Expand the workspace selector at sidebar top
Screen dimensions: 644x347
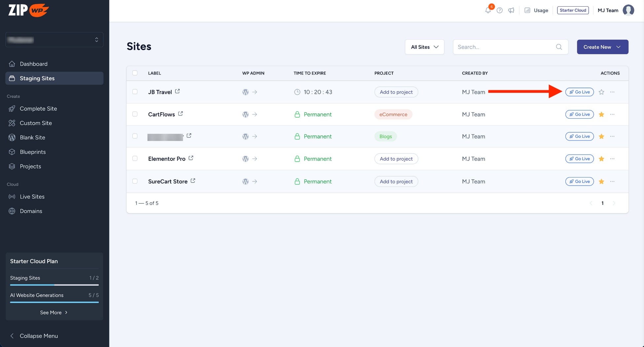(x=54, y=40)
